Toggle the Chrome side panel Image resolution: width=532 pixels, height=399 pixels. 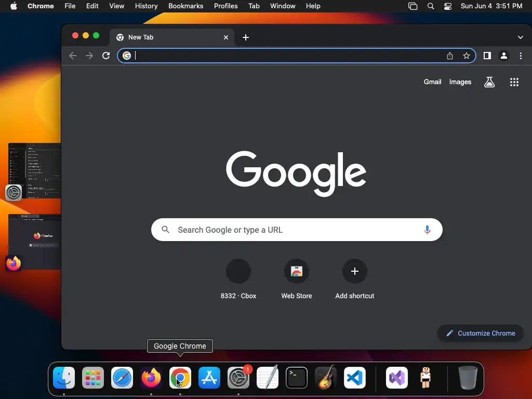(487, 56)
